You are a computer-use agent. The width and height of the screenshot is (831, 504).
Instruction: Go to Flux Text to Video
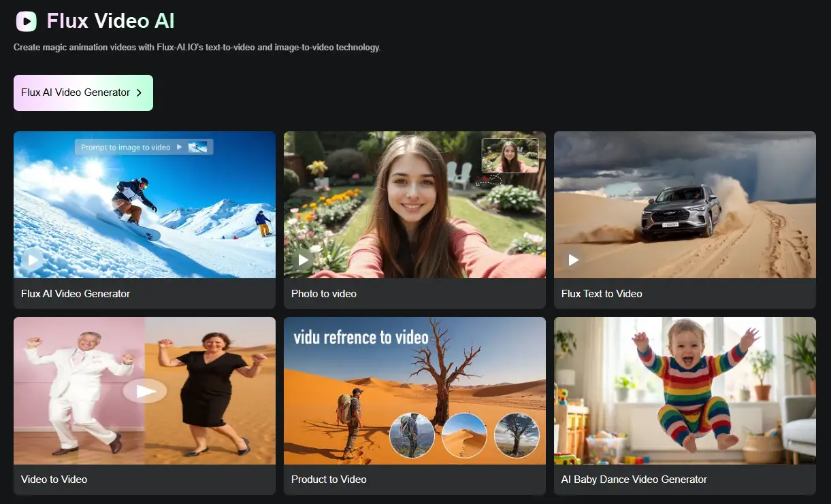[x=602, y=294]
